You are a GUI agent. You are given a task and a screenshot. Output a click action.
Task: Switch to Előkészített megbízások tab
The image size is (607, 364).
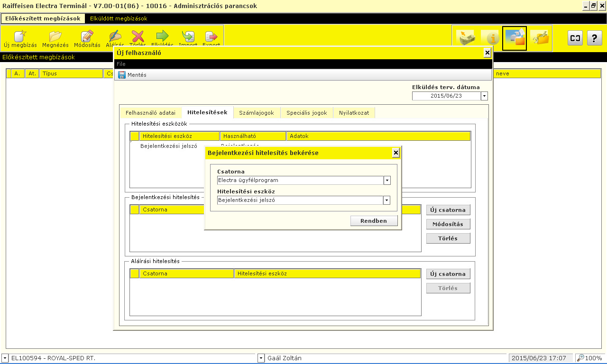43,18
